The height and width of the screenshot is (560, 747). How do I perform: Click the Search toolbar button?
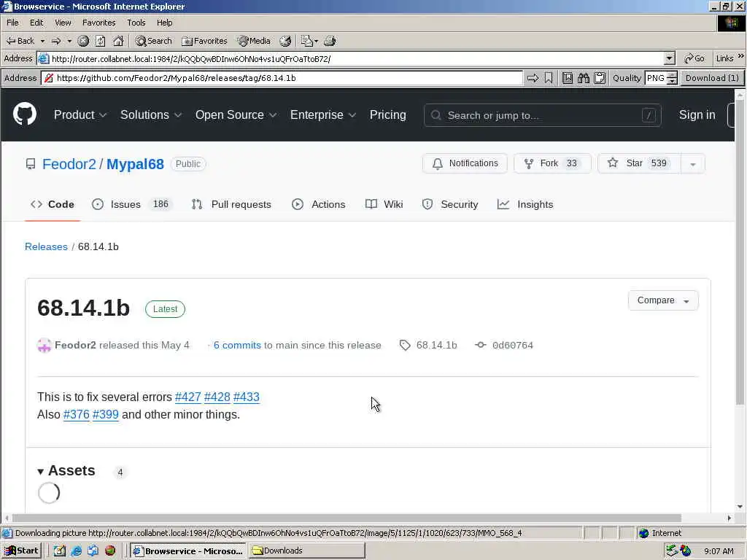coord(153,41)
